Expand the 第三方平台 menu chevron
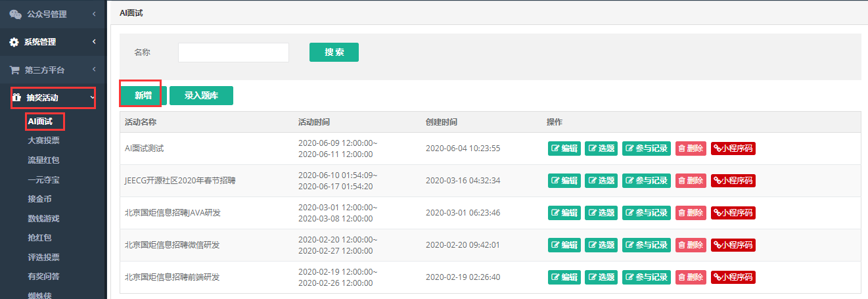 click(x=94, y=70)
